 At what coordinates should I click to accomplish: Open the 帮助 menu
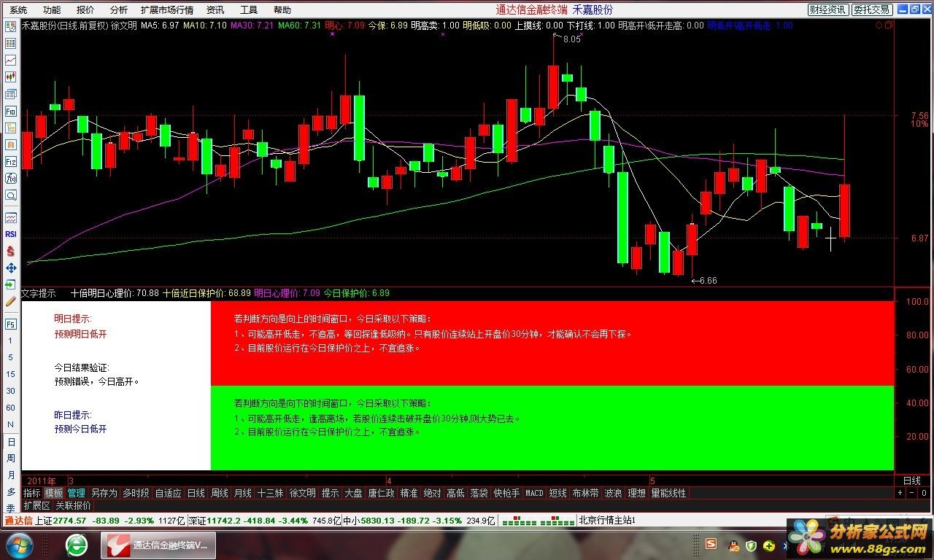pyautogui.click(x=282, y=10)
